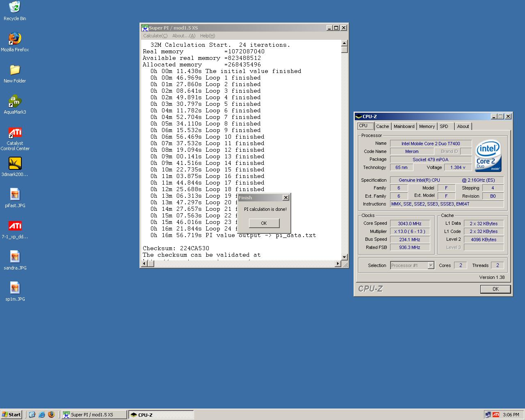Click the 'Loop 24' finished line
This screenshot has height=420, width=525.
point(194,228)
